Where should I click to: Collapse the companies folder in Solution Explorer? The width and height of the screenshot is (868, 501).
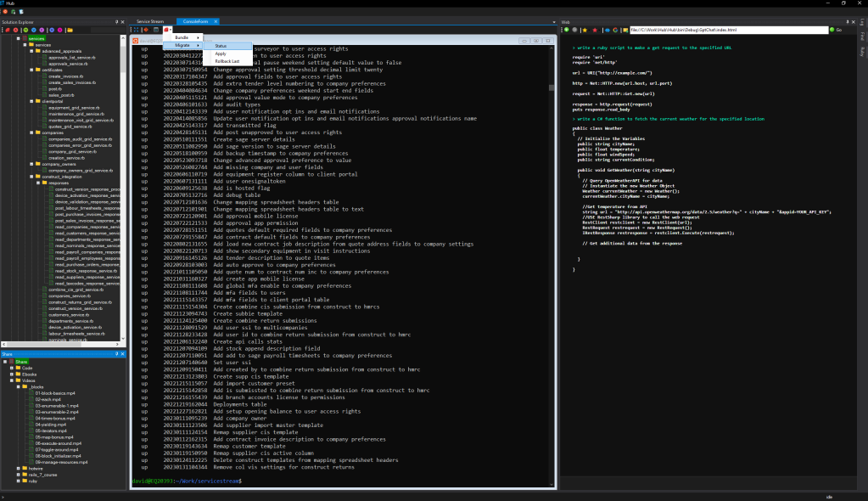click(31, 132)
